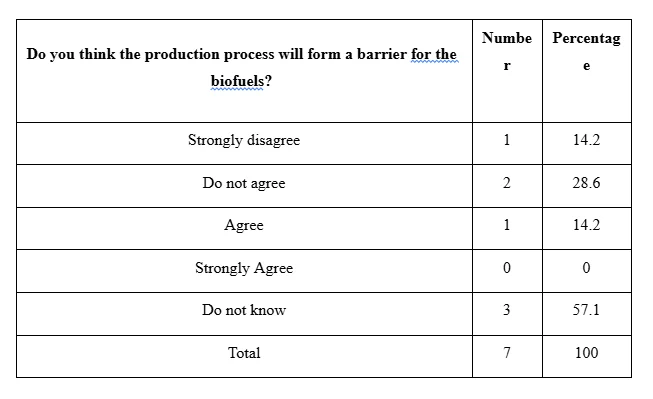Click the 'Agree' row label
This screenshot has width=653, height=399.
click(244, 225)
